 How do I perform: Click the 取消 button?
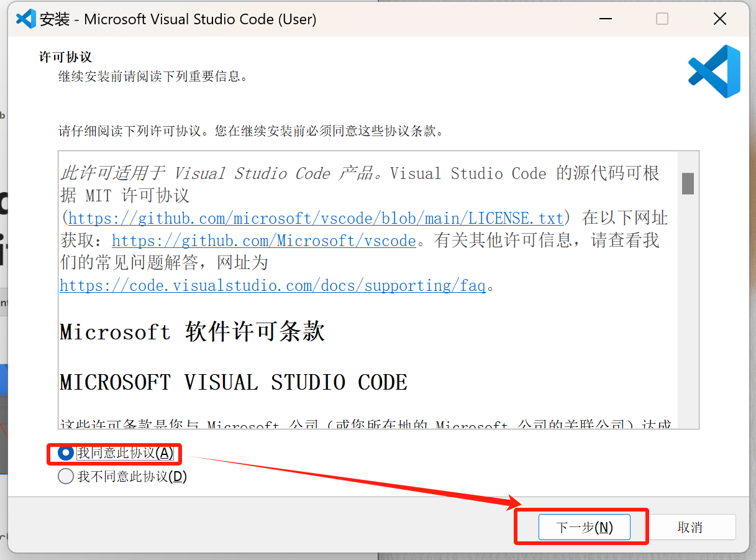(x=690, y=528)
